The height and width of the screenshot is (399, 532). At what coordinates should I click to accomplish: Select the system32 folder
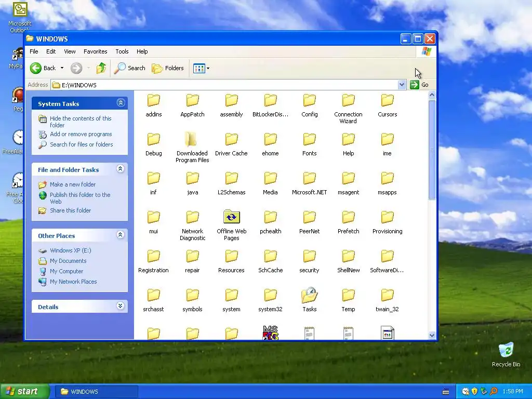pos(270,300)
